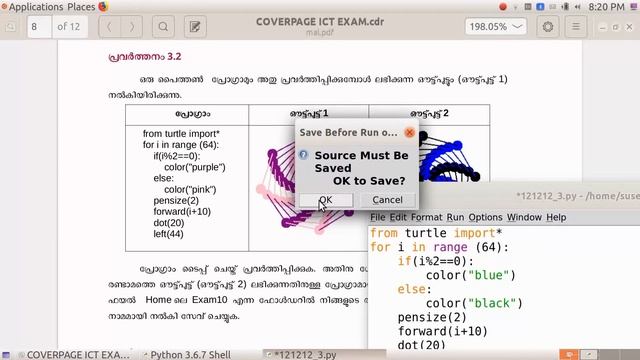Screen dimensions: 640x360
Task: Click the show desktop icon in taskbar
Action: (x=6, y=355)
